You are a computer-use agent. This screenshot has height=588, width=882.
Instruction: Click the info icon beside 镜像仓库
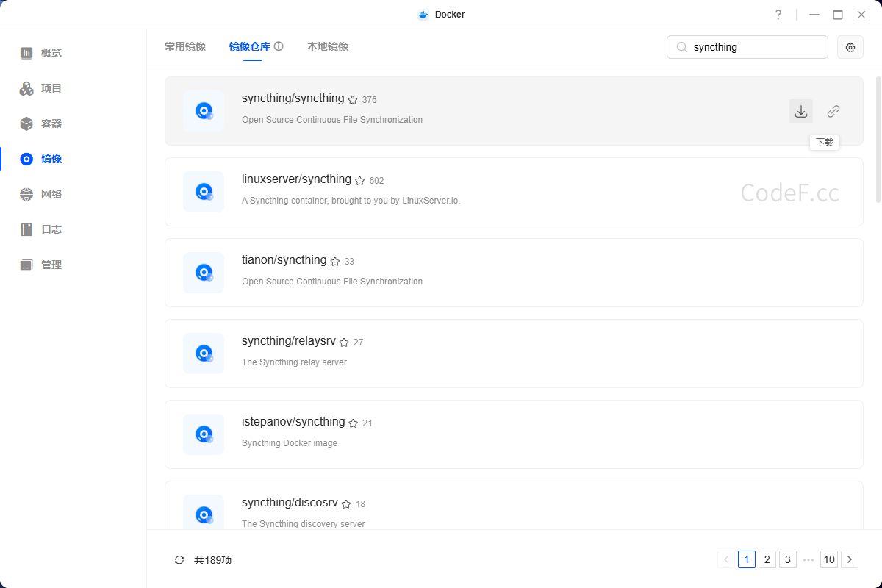coord(279,46)
